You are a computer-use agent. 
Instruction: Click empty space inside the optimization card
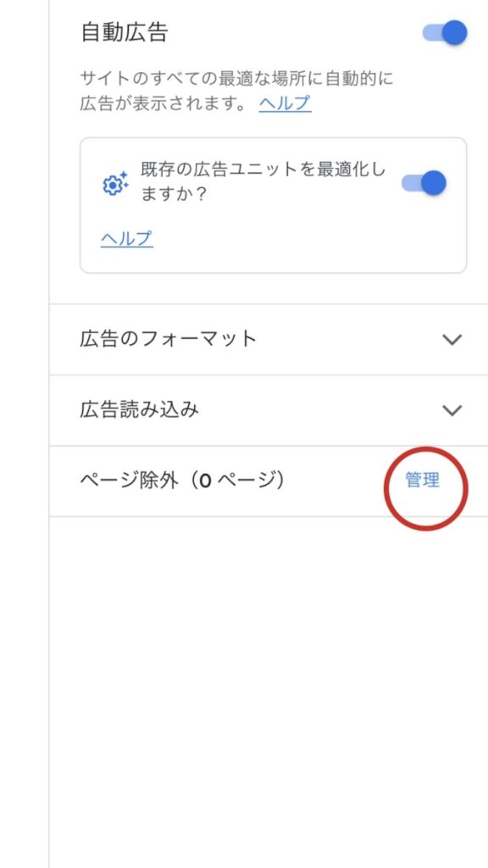(x=310, y=243)
